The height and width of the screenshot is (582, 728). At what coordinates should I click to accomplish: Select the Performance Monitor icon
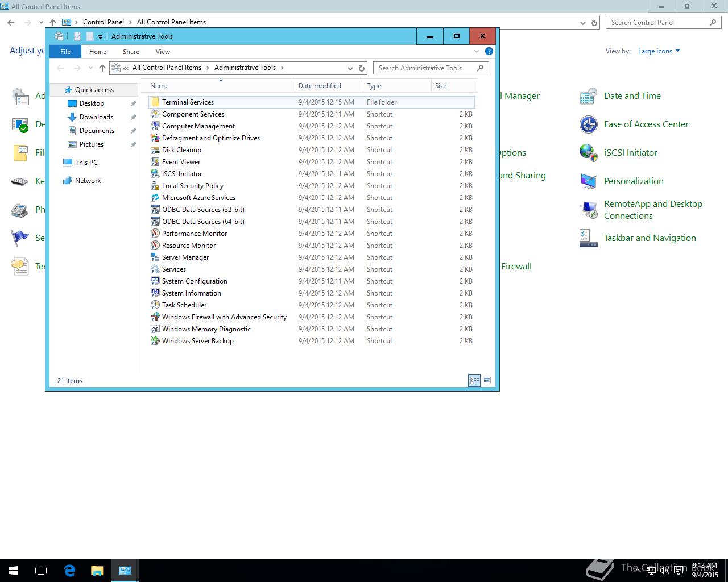(x=155, y=234)
